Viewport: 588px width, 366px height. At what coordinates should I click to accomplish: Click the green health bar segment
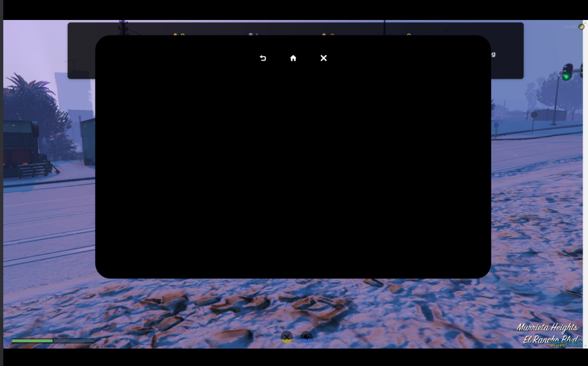pos(32,341)
